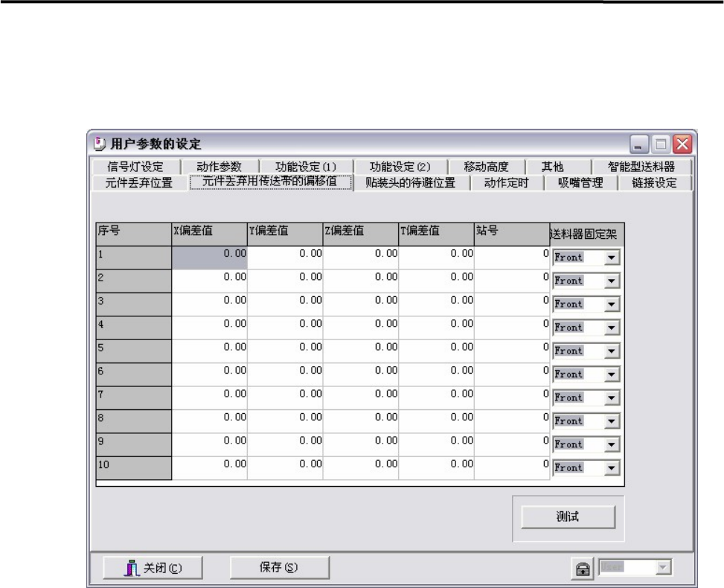Select row 9 T偏差值 cell
The image size is (724, 588).
pyautogui.click(x=437, y=445)
